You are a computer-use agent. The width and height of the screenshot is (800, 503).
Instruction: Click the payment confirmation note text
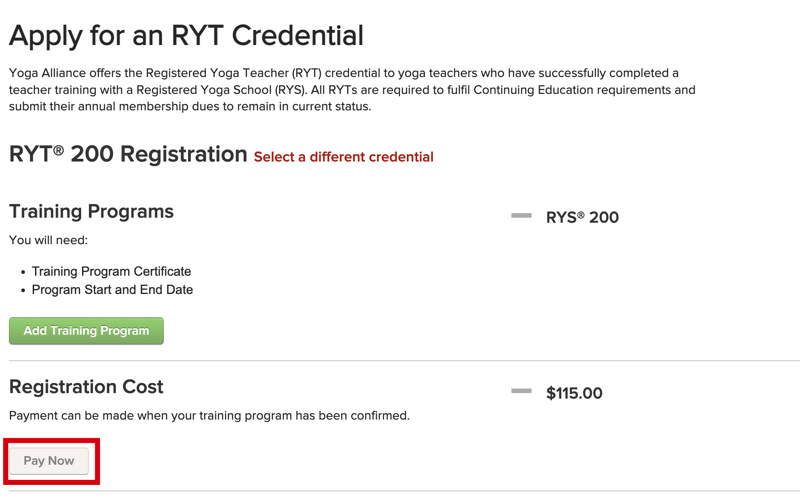point(209,415)
